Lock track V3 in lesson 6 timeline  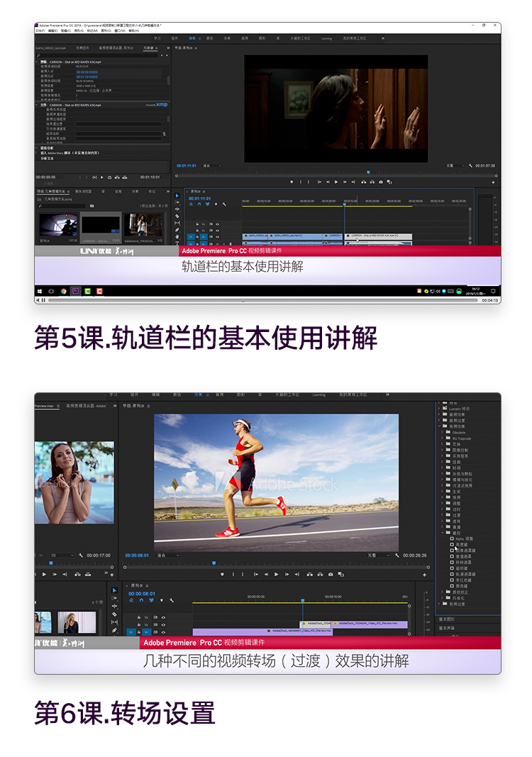click(x=139, y=617)
